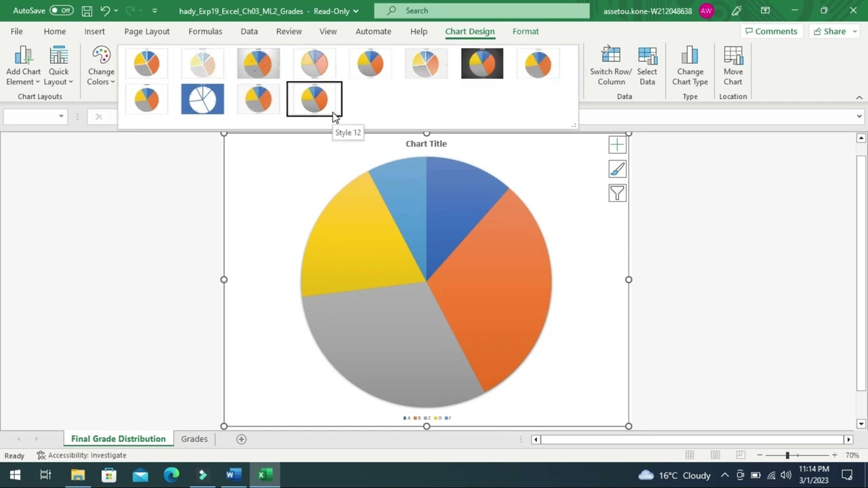This screenshot has height=488, width=868.
Task: Click the zoom slider handle
Action: pyautogui.click(x=787, y=455)
